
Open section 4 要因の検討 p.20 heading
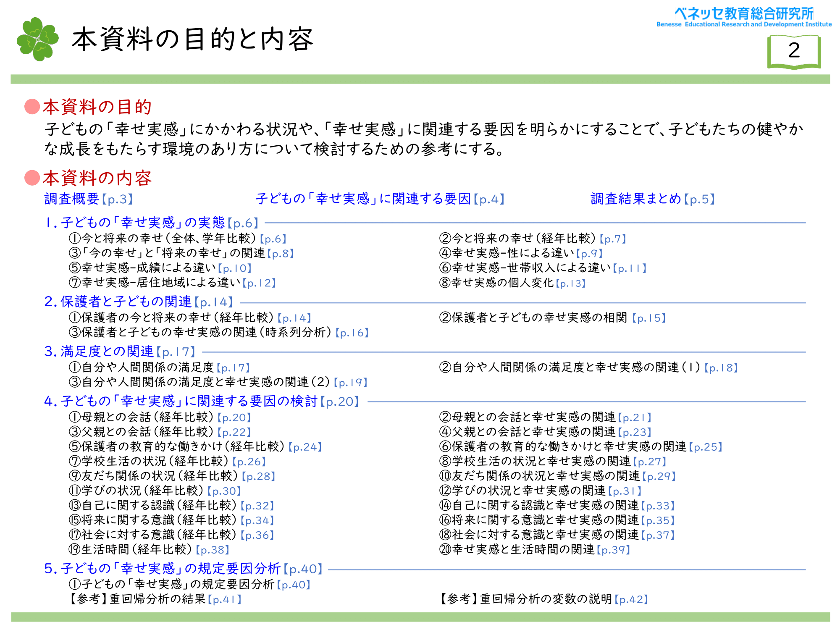(x=202, y=401)
